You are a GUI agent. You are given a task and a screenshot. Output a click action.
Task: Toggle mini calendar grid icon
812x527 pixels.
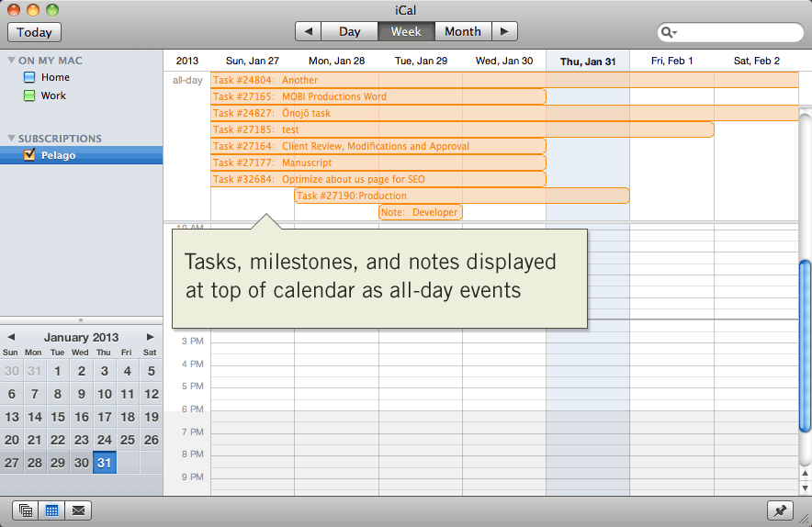[x=51, y=510]
